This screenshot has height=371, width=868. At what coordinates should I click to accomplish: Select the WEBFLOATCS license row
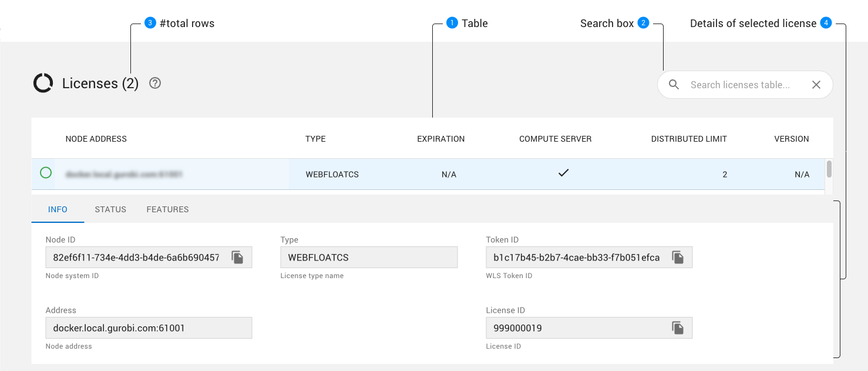point(332,175)
